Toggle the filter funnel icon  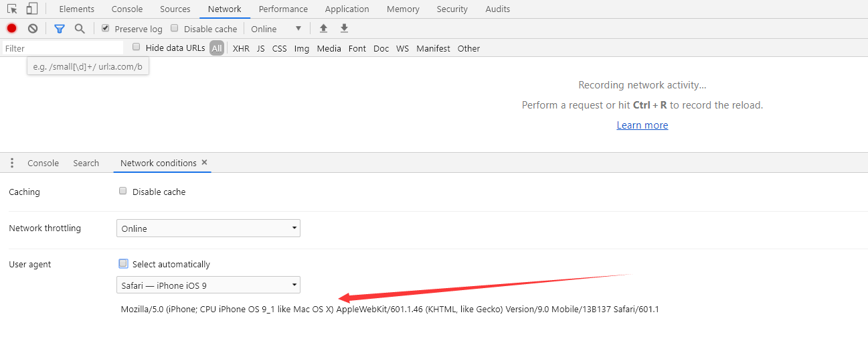click(x=60, y=29)
